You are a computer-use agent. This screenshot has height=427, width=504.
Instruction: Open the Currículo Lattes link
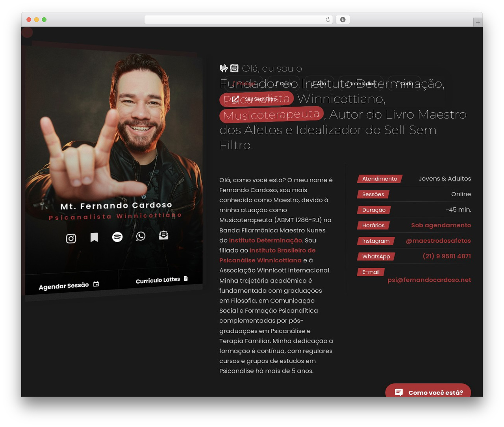[162, 280]
